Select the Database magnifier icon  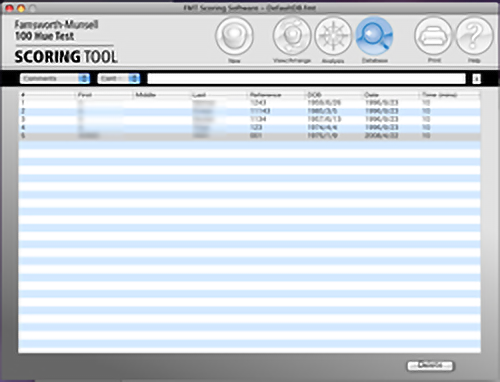[x=375, y=36]
